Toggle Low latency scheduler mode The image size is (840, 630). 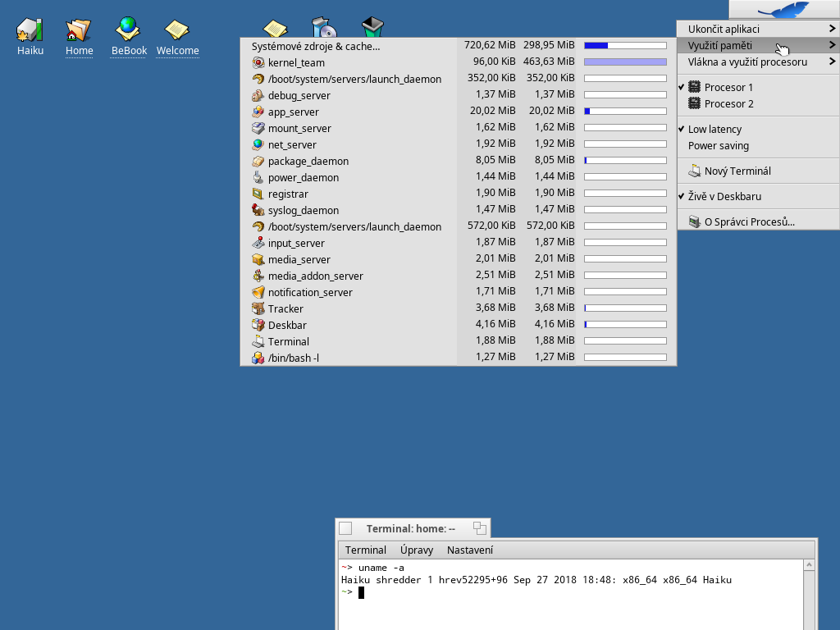coord(758,129)
